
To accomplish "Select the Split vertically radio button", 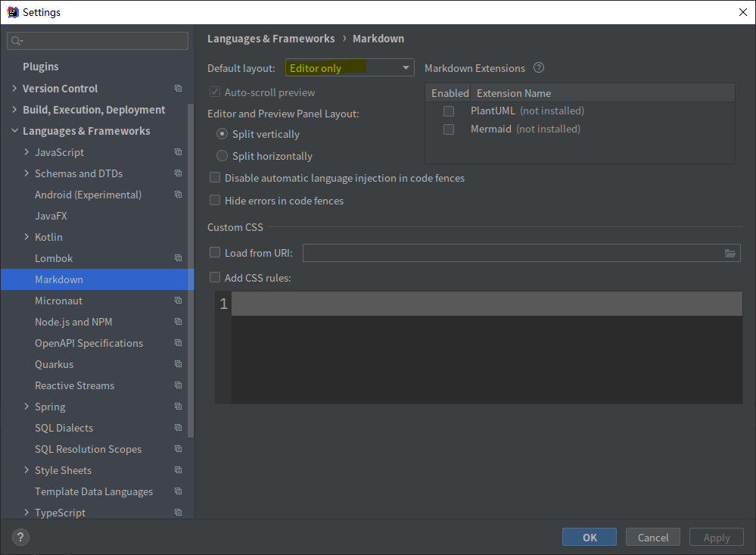I will point(222,134).
